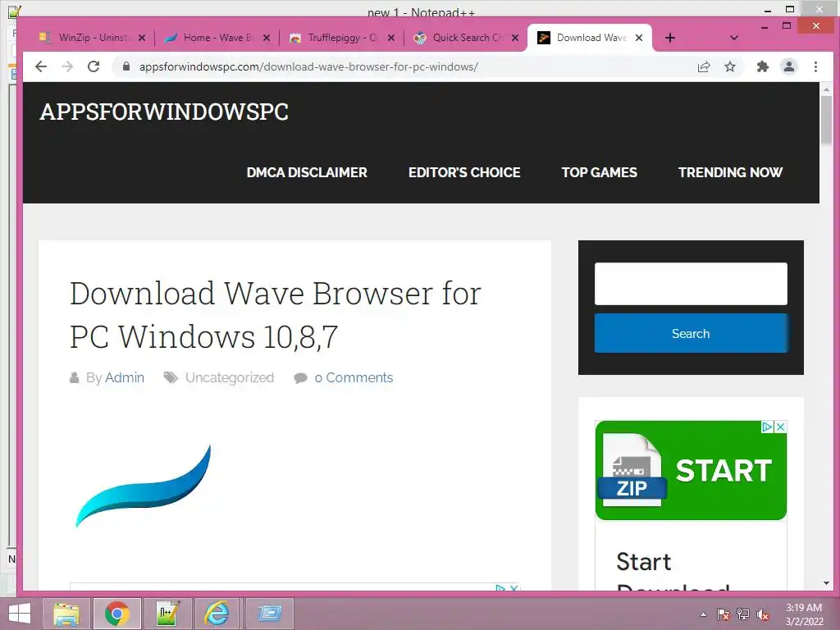Open a new tab with the plus button
The image size is (840, 630).
pyautogui.click(x=669, y=38)
